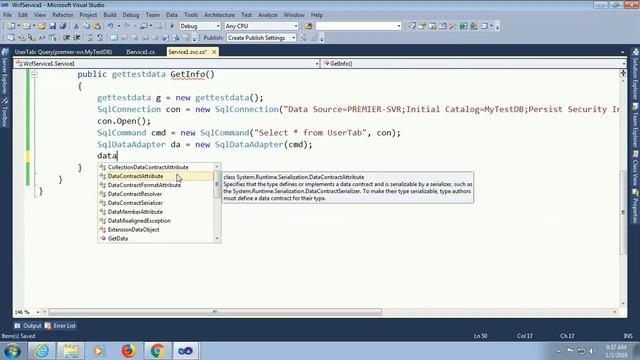Image resolution: width=640 pixels, height=360 pixels.
Task: Close the Service1.svc.cs tab
Action: click(x=214, y=52)
